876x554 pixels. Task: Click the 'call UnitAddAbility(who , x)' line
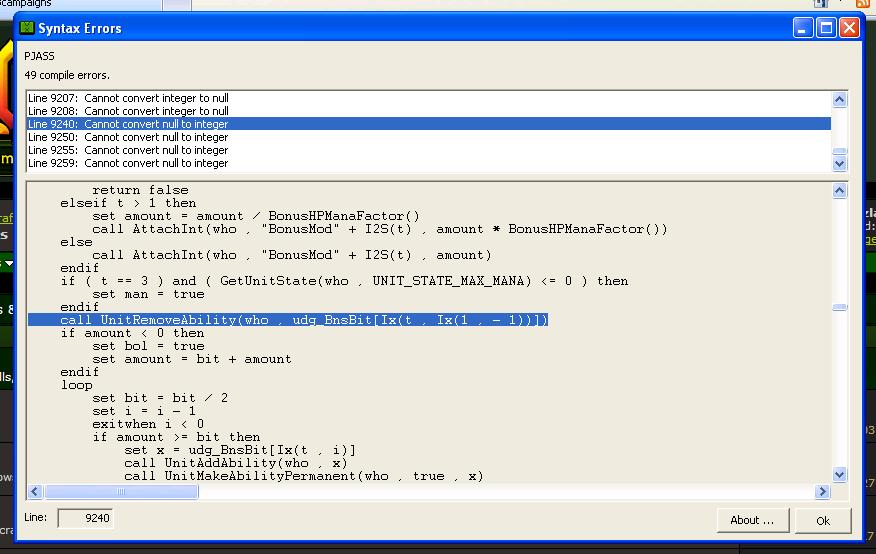pyautogui.click(x=236, y=463)
